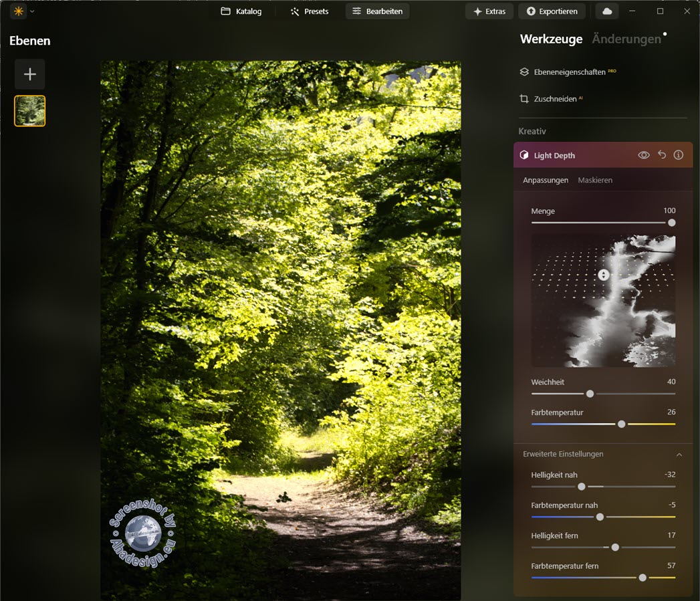Switch to the Katalog view
Viewport: 700px width, 601px height.
242,11
